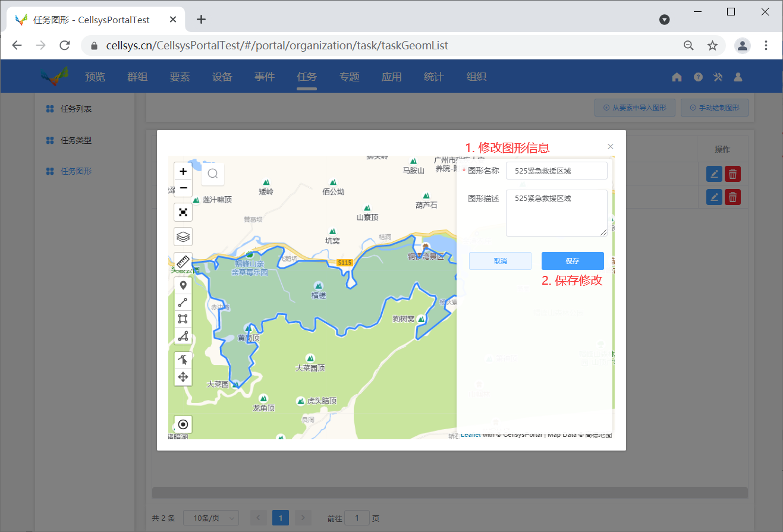
Task: Click the 图形描述 text area
Action: pyautogui.click(x=556, y=213)
